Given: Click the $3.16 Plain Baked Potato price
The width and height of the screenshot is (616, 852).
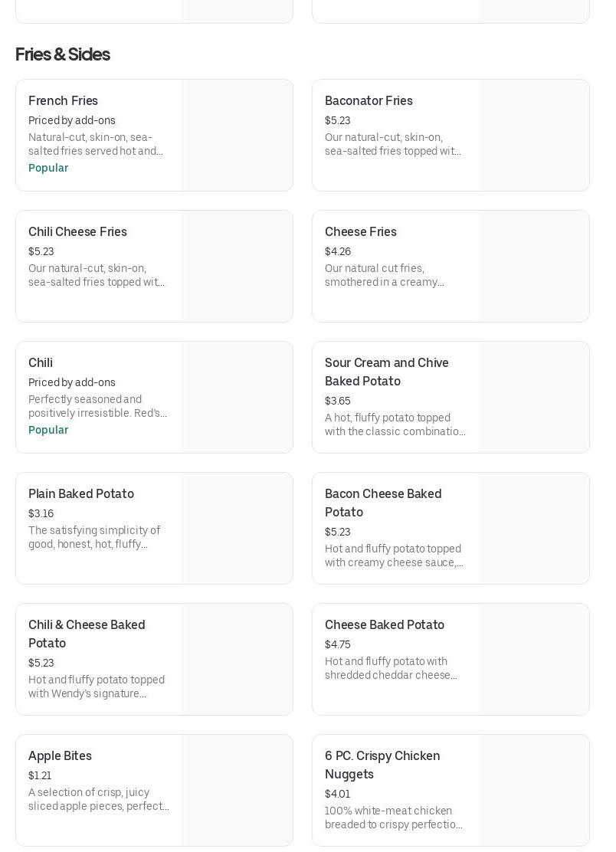Looking at the screenshot, I should pos(41,513).
